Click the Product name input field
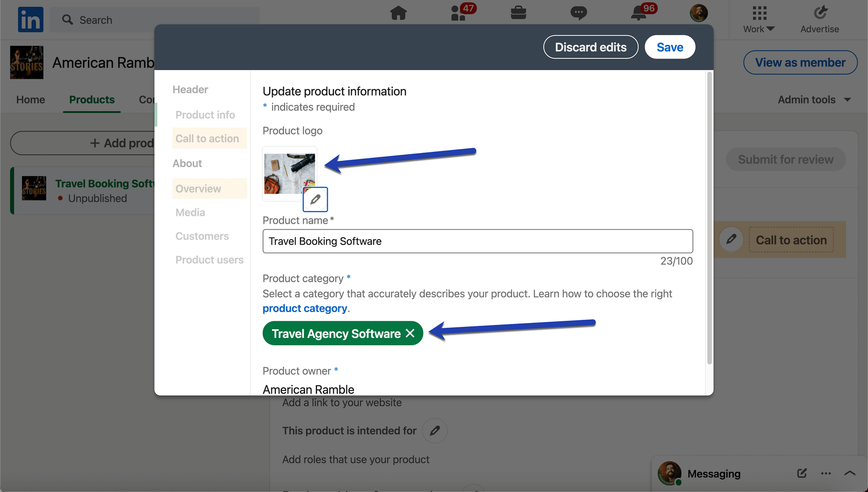 pos(477,241)
